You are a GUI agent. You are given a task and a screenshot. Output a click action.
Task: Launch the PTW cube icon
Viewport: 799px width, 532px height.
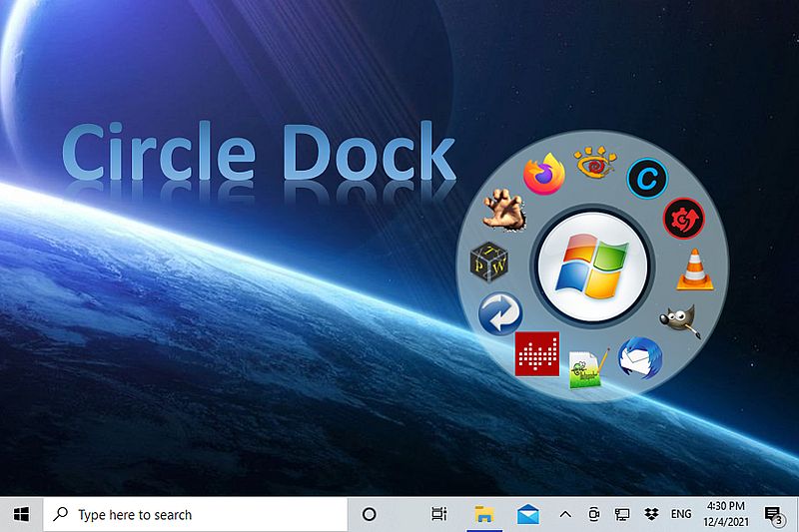point(488,262)
